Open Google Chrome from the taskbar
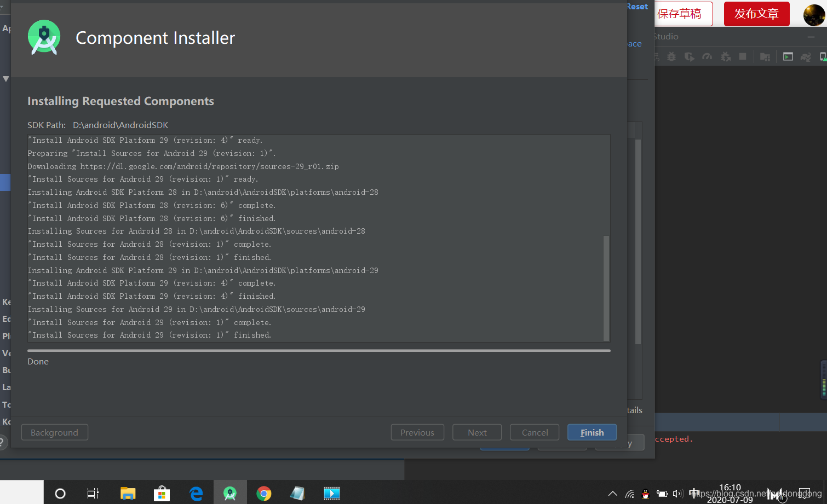The image size is (827, 504). point(264,494)
